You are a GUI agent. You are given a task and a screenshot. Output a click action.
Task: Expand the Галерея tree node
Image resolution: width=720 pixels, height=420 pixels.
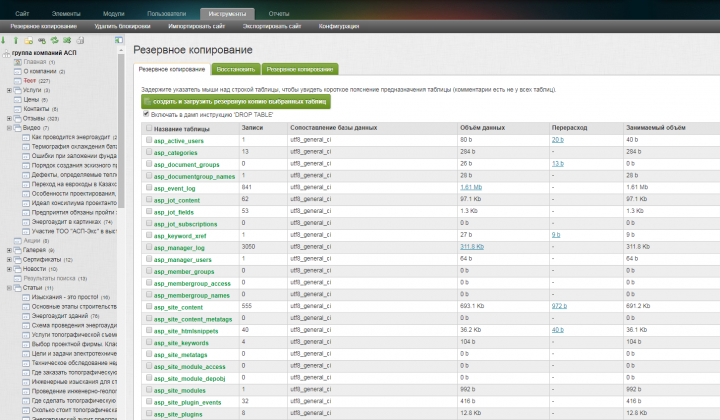pyautogui.click(x=9, y=250)
